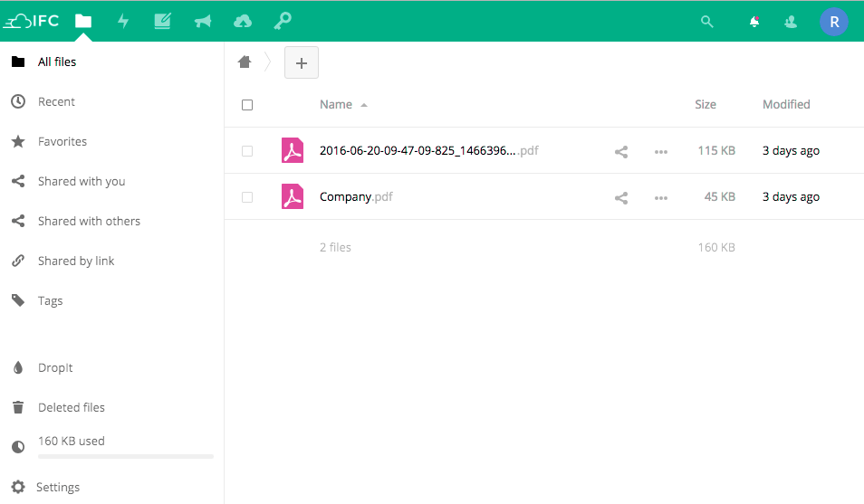Expand the New file plus button menu
The width and height of the screenshot is (864, 504).
[302, 62]
